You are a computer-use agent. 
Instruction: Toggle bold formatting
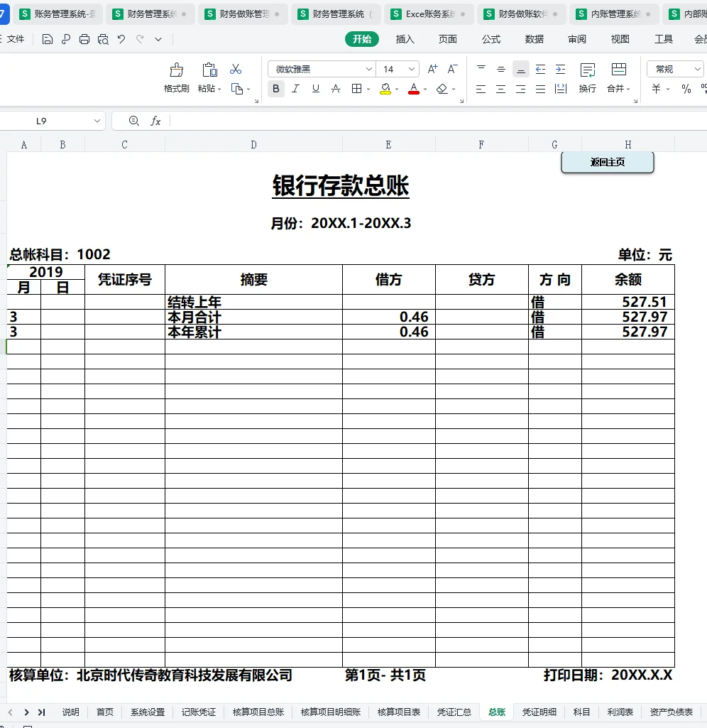click(x=275, y=89)
